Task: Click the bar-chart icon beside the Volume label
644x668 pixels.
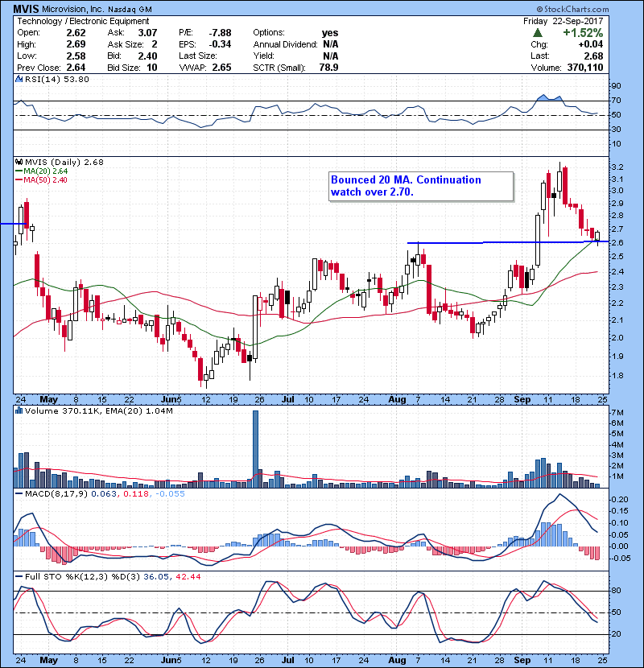Action: pyautogui.click(x=19, y=411)
